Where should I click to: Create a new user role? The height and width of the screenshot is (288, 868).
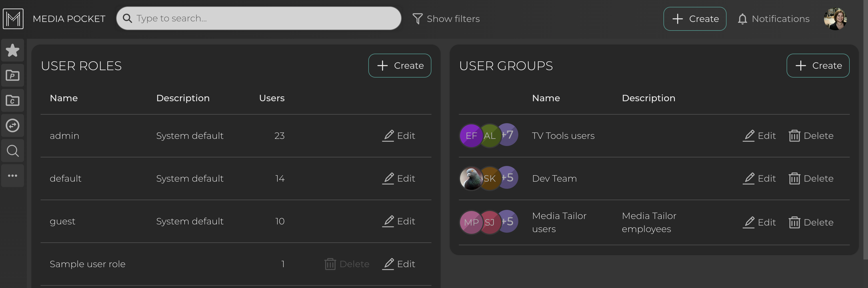(400, 65)
